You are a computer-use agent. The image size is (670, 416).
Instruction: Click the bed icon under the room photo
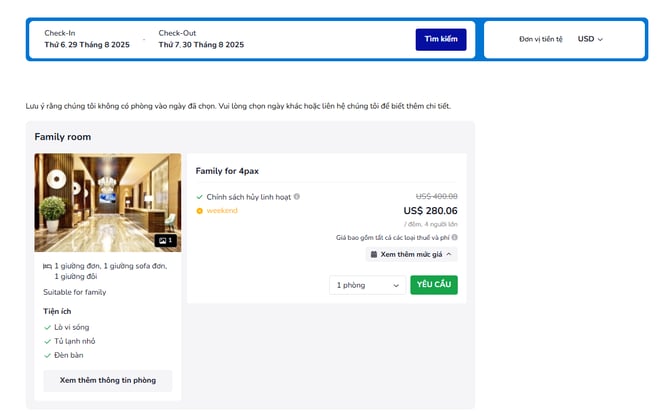[47, 266]
